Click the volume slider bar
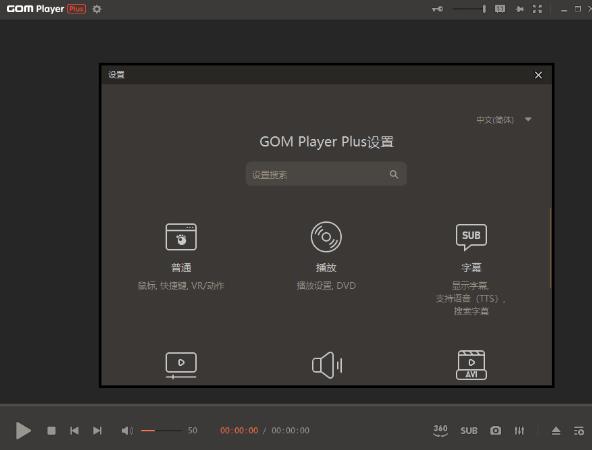592x450 pixels. click(x=162, y=430)
